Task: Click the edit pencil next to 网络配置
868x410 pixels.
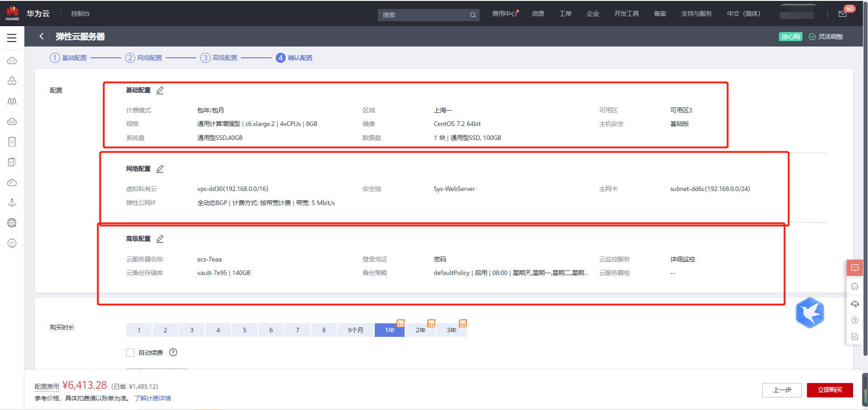Action: [160, 169]
